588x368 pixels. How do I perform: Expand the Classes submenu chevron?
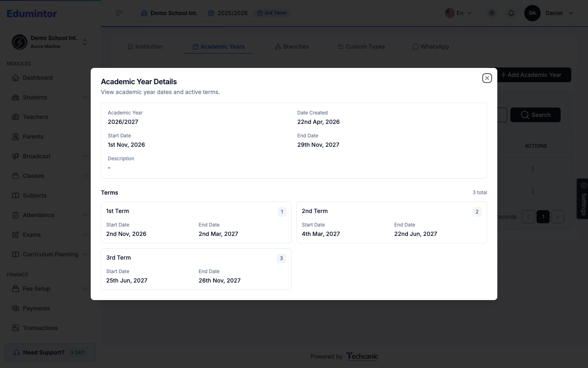point(85,176)
